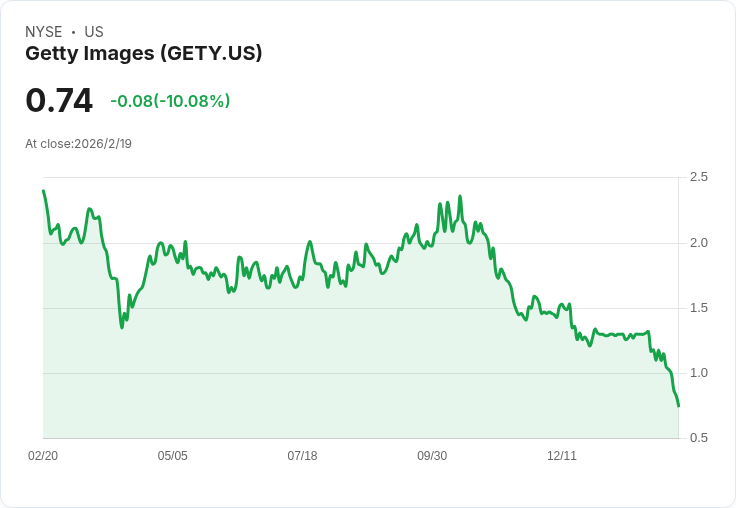
Task: Click the At close:2026/2/19 timestamp
Action: coord(78,144)
